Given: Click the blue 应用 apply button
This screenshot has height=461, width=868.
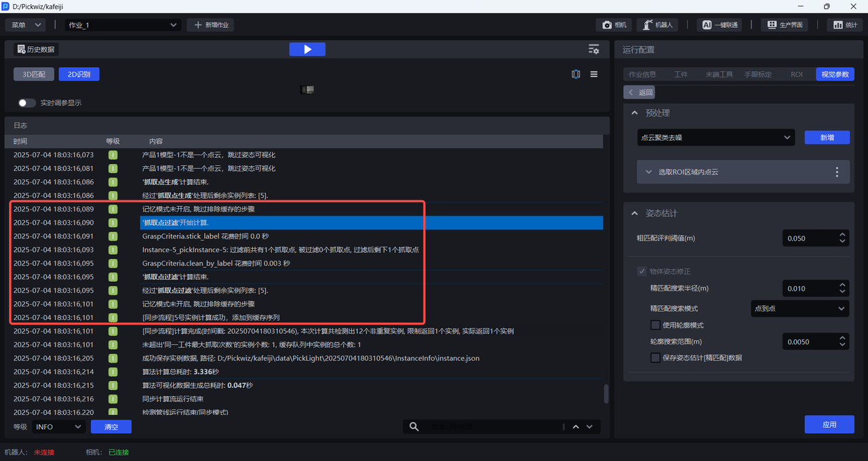Looking at the screenshot, I should 829,424.
